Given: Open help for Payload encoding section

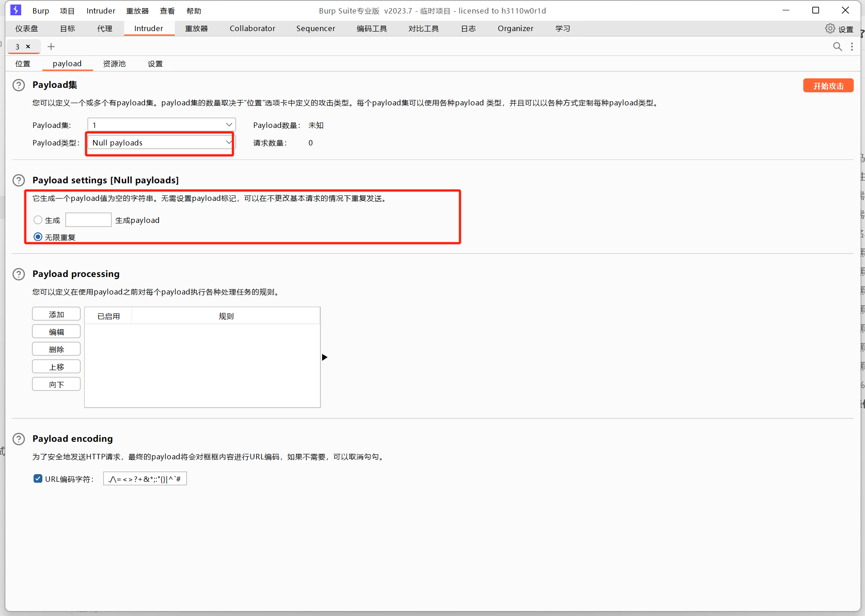Looking at the screenshot, I should tap(18, 439).
